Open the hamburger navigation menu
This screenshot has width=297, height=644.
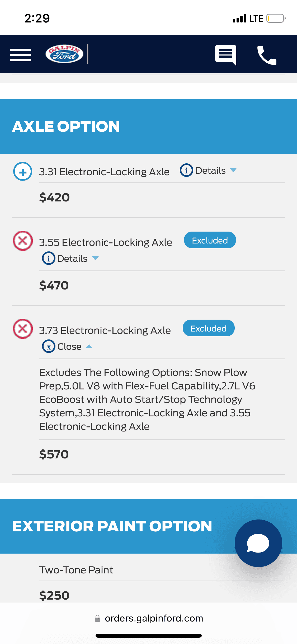(x=21, y=55)
